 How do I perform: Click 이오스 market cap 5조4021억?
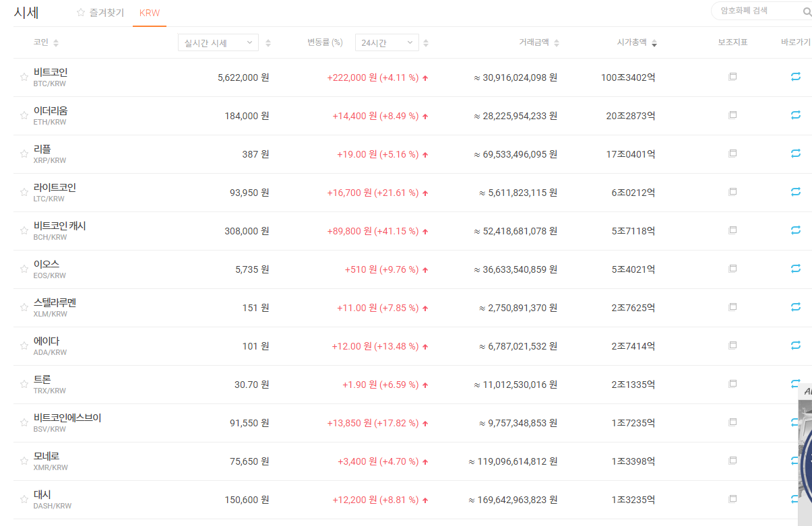[633, 269]
